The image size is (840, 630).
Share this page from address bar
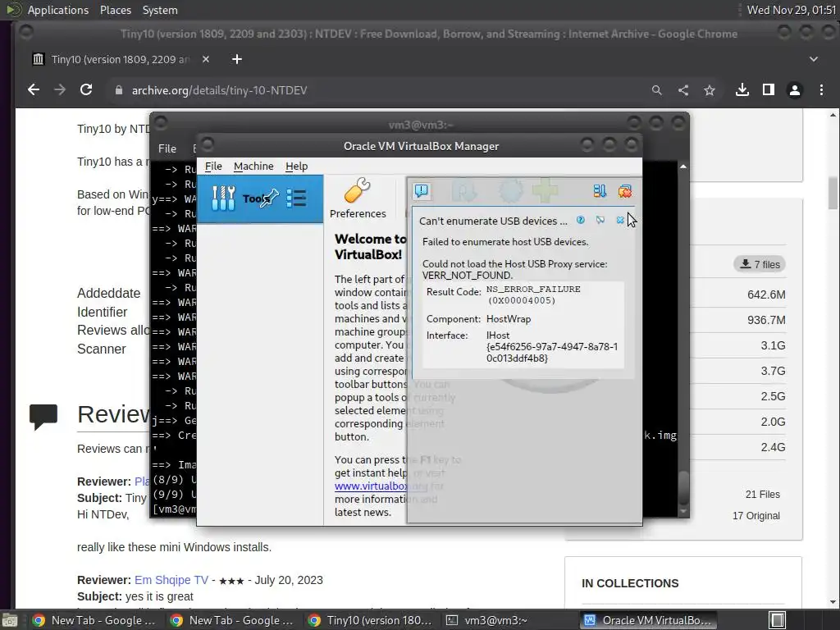[683, 90]
